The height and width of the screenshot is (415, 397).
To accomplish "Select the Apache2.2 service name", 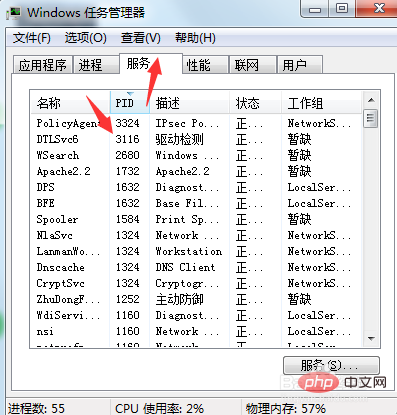I will pyautogui.click(x=63, y=171).
